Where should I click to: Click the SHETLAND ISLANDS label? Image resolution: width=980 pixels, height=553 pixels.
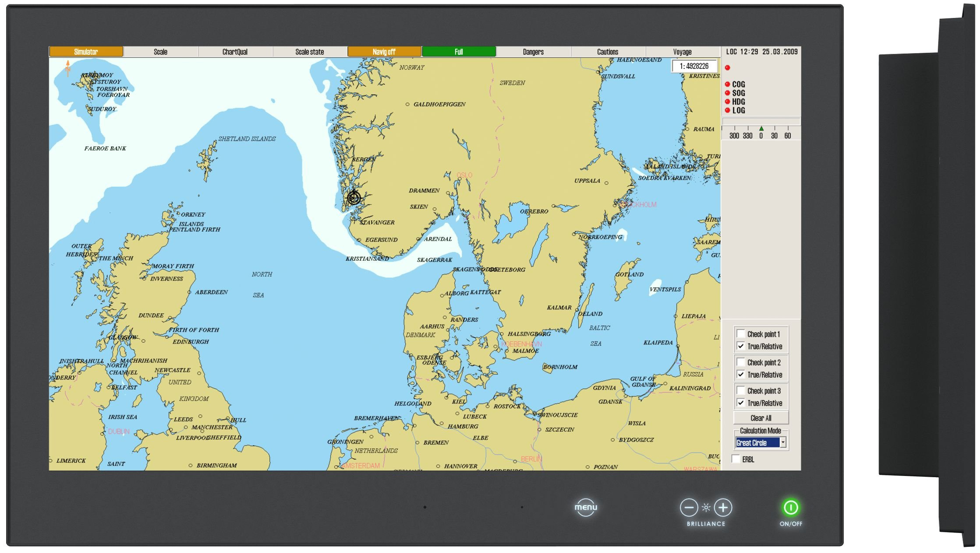[x=247, y=138]
